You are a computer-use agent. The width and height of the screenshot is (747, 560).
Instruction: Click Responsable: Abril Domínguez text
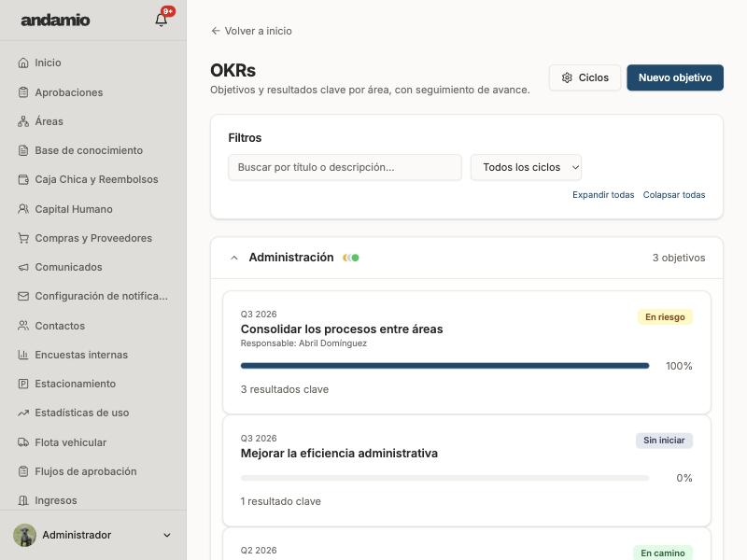tap(303, 343)
